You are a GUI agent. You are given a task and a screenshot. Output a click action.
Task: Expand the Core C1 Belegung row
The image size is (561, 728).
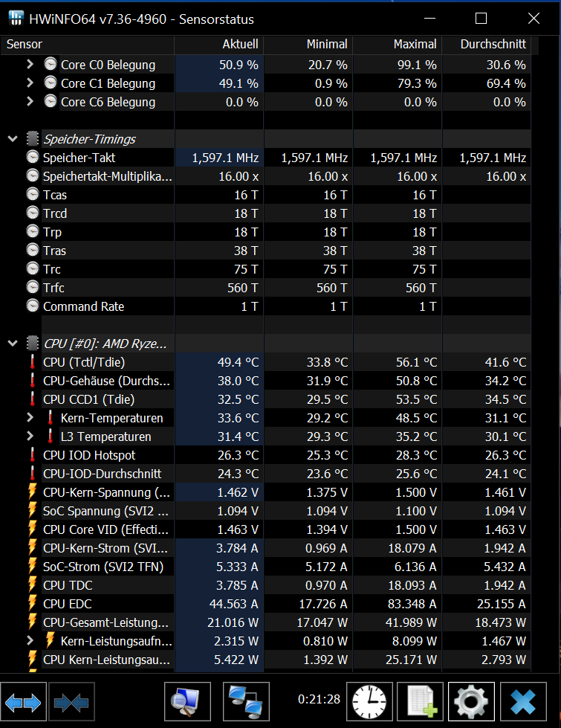[30, 83]
